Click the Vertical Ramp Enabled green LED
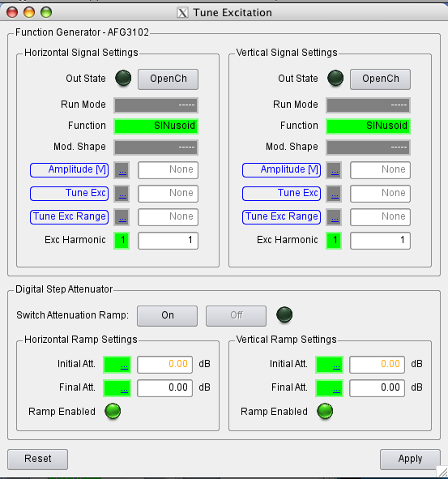The image size is (448, 479). tap(325, 411)
